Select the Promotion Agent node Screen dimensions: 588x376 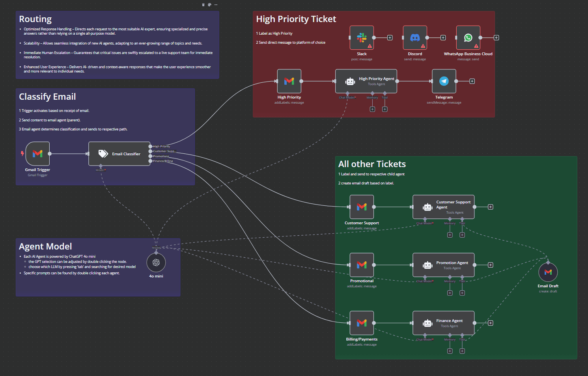(443, 265)
